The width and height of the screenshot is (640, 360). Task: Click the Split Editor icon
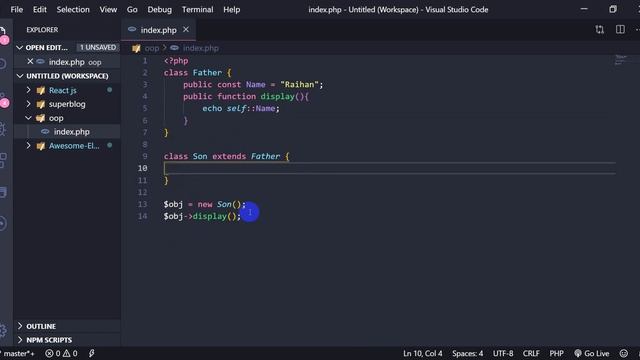620,29
